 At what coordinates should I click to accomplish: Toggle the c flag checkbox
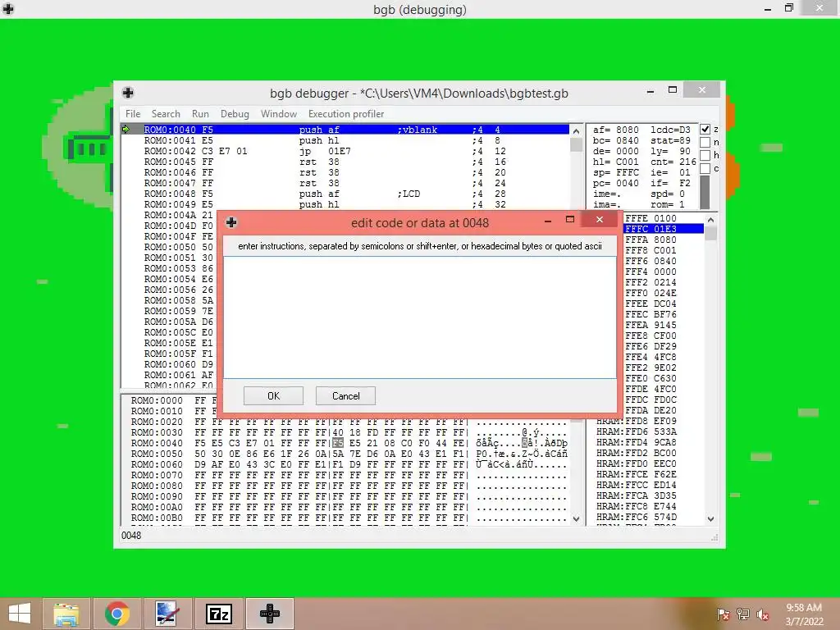[x=705, y=168]
